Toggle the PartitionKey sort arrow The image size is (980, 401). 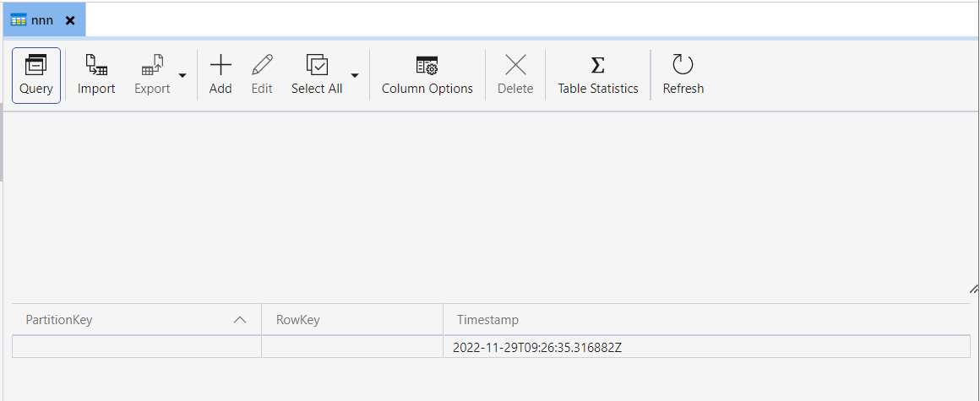(x=239, y=320)
